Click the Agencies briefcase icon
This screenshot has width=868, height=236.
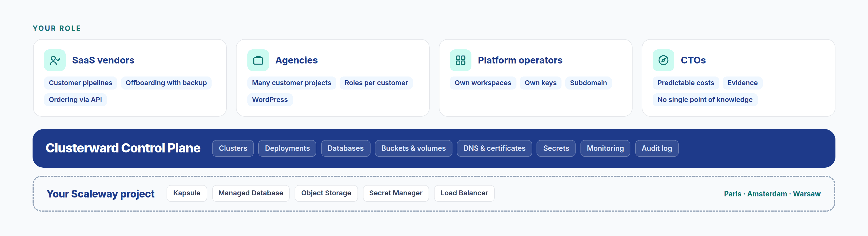pos(258,60)
